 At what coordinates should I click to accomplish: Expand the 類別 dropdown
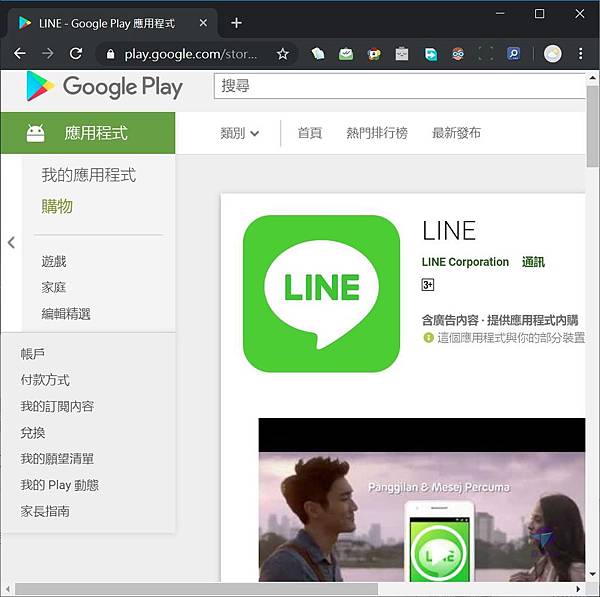pyautogui.click(x=240, y=133)
